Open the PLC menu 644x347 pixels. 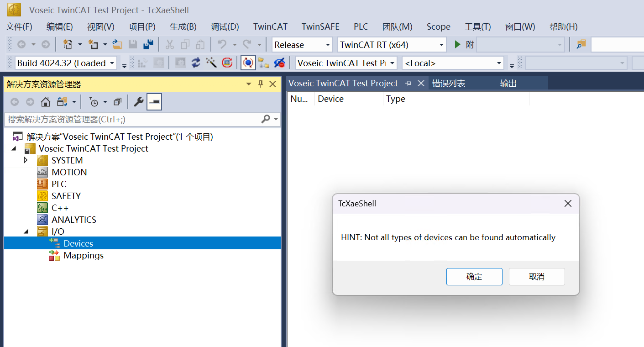point(361,26)
